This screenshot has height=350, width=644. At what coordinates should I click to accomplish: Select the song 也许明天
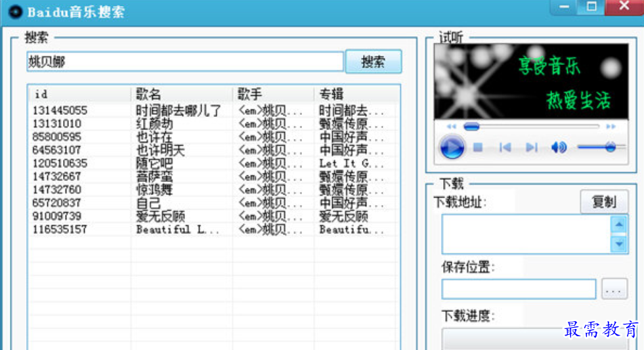point(161,150)
